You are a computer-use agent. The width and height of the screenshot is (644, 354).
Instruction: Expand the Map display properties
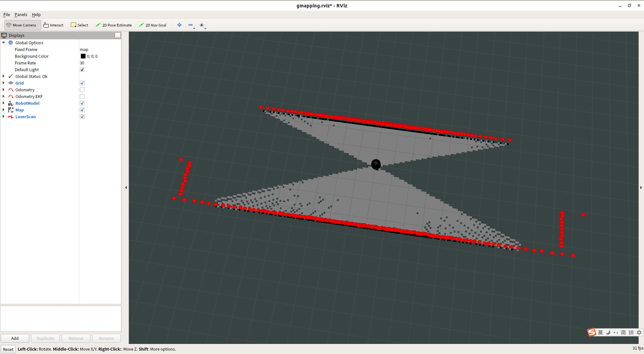(4, 110)
